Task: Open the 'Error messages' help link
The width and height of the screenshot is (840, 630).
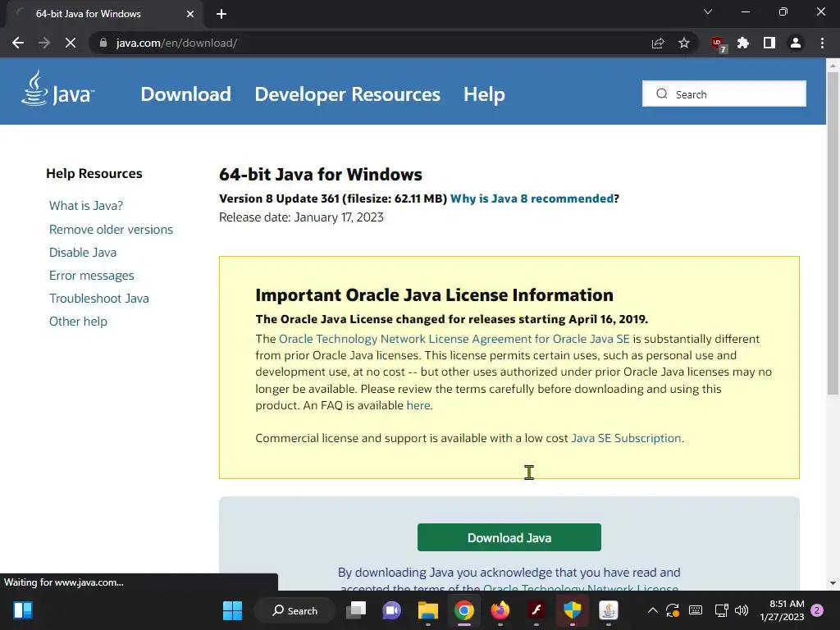Action: click(x=92, y=276)
